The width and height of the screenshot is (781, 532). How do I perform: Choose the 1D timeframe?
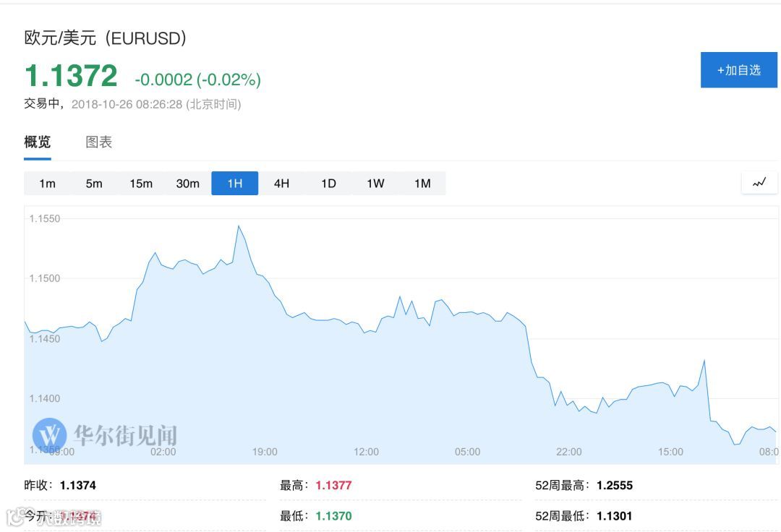point(328,184)
